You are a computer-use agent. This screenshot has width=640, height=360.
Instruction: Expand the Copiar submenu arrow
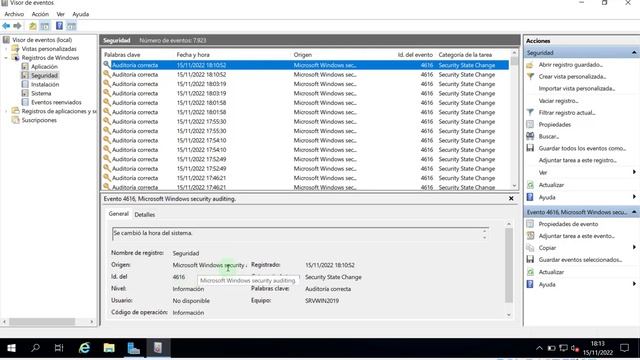coord(634,248)
